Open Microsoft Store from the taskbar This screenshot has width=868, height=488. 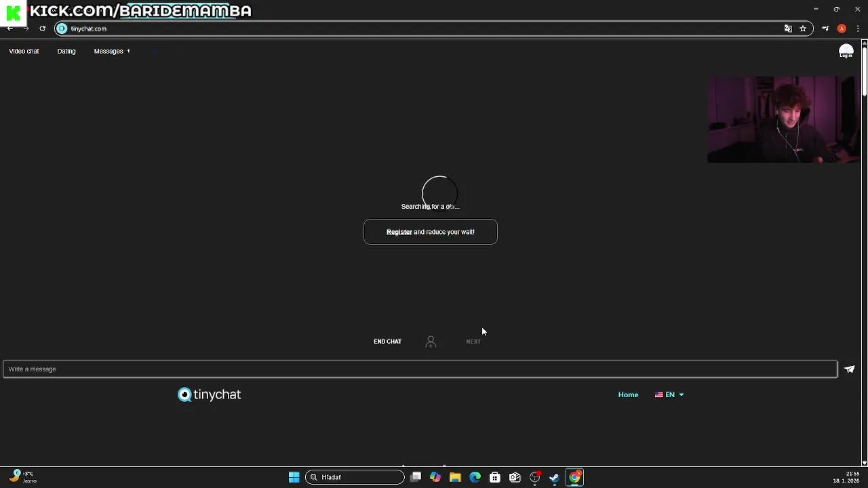[x=495, y=477]
